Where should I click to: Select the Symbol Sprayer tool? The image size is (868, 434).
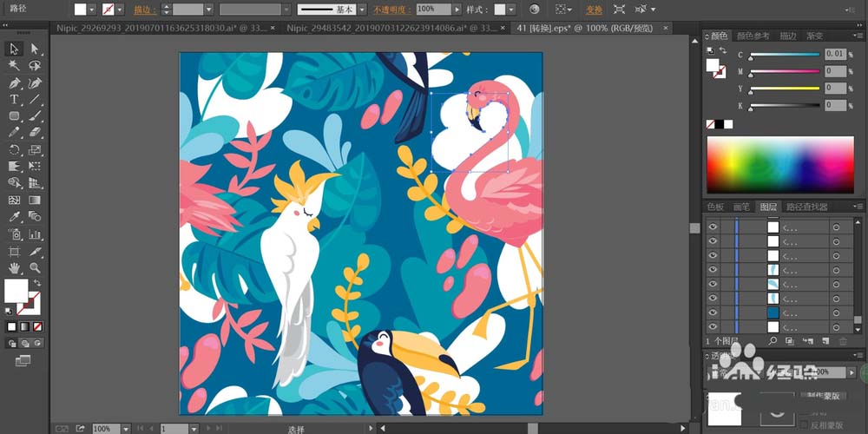pos(15,234)
